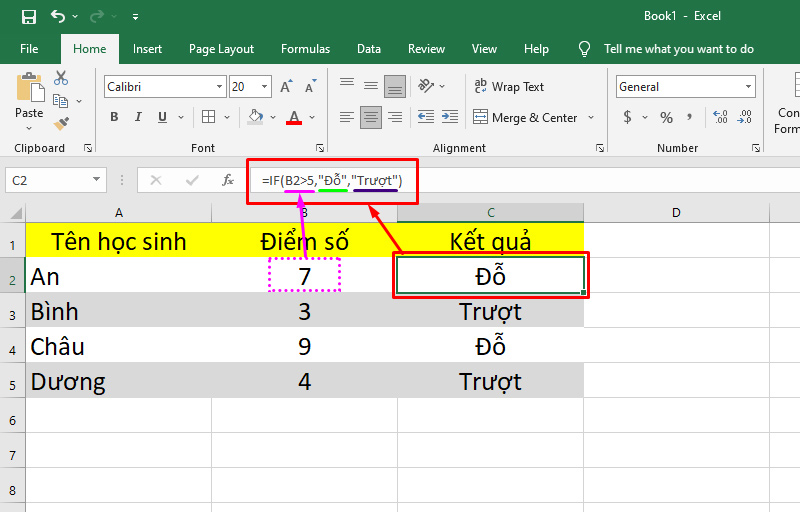This screenshot has height=512, width=800.
Task: Select column D header
Action: (x=676, y=213)
